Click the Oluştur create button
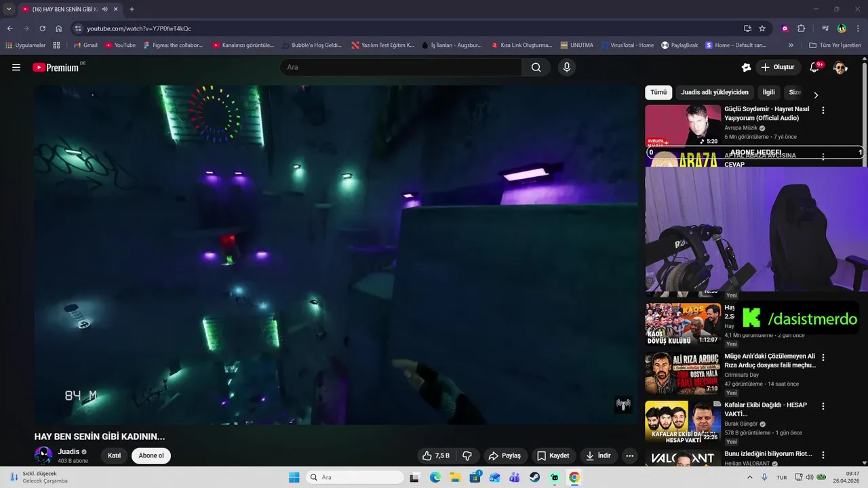 777,67
